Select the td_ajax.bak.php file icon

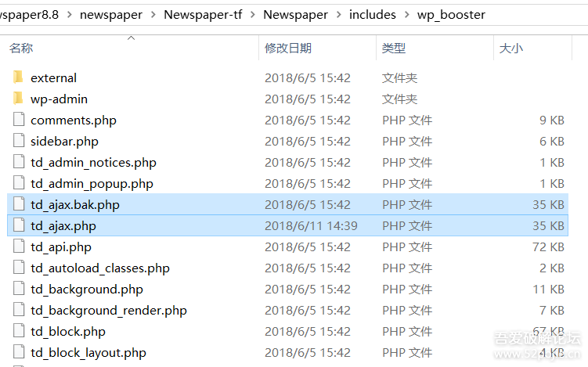click(x=19, y=204)
